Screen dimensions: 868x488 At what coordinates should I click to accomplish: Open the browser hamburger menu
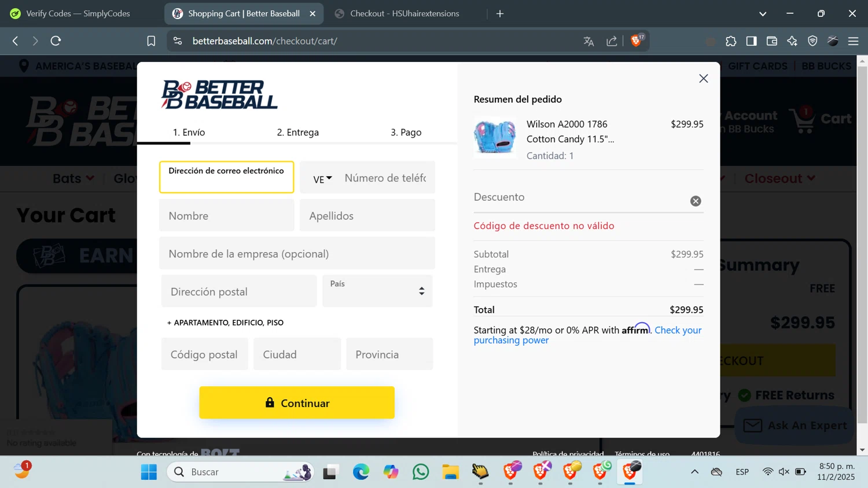pyautogui.click(x=853, y=41)
